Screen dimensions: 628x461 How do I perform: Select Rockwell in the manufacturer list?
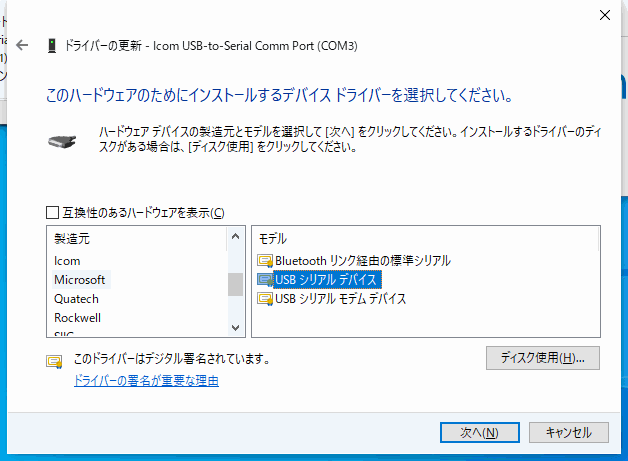tap(77, 318)
